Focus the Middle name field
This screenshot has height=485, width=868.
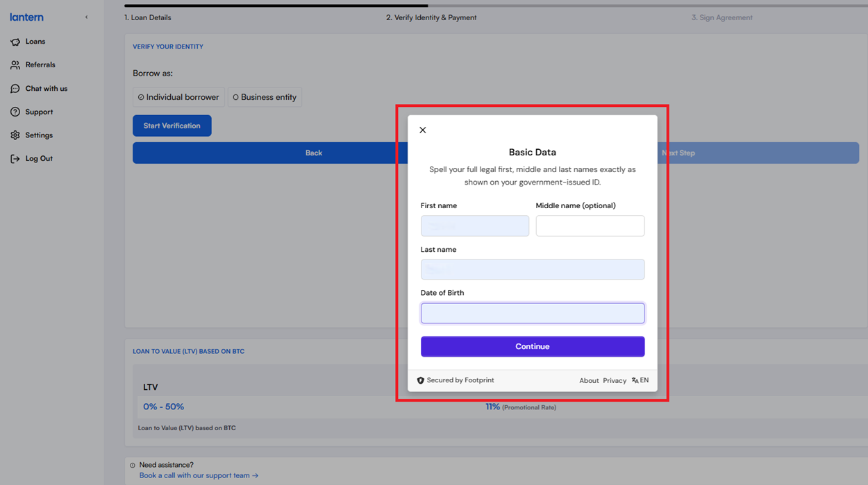(590, 226)
